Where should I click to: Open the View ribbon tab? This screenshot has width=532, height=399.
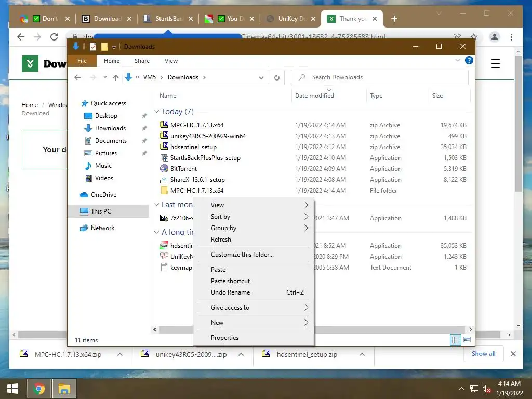pyautogui.click(x=171, y=61)
